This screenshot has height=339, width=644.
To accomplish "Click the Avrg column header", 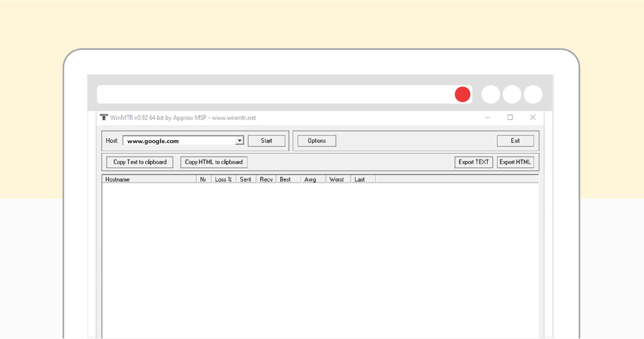I will tap(313, 179).
